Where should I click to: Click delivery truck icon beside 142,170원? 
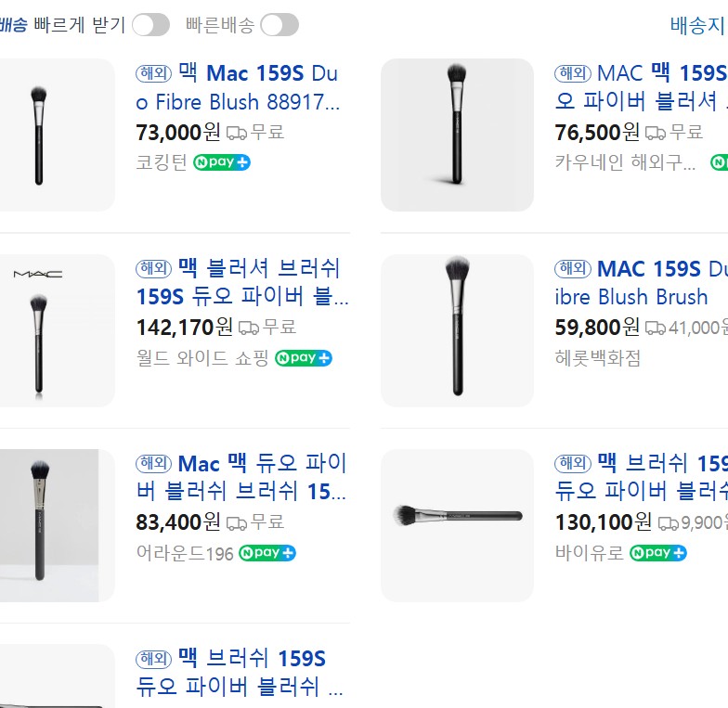pos(248,328)
